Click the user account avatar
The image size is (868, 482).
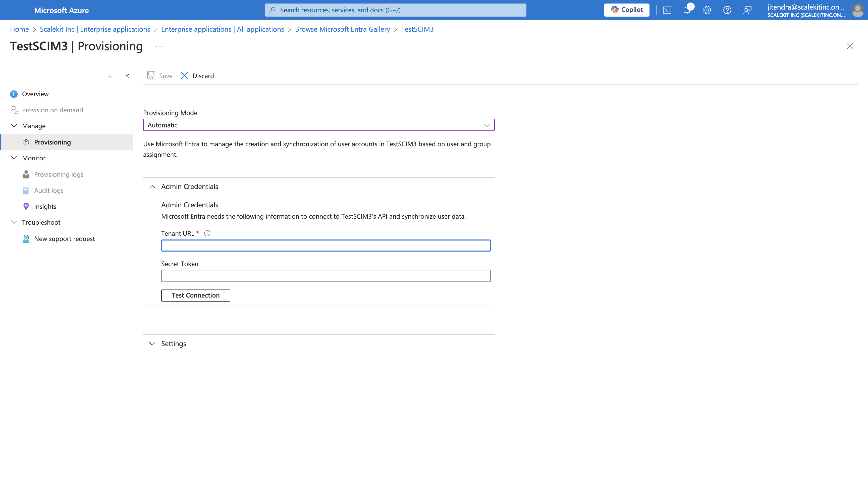pos(857,10)
